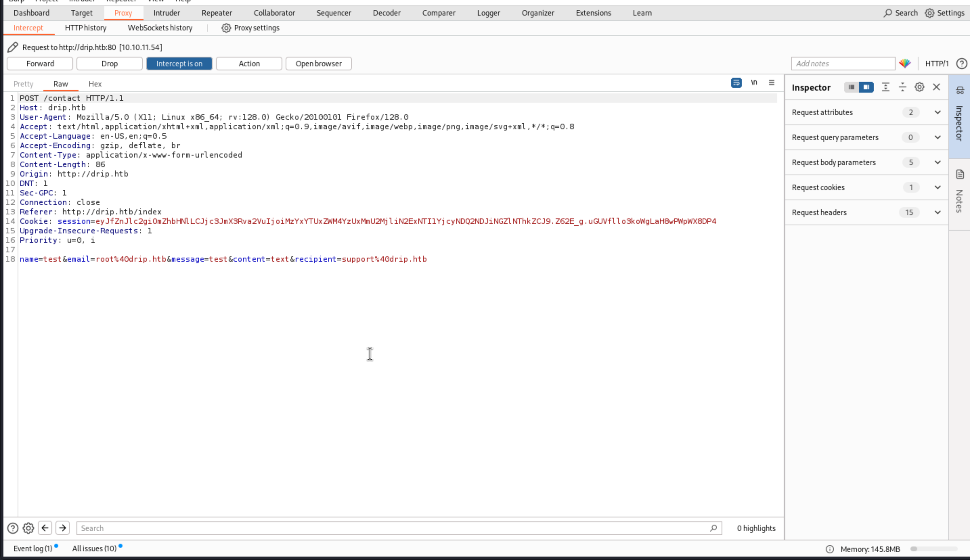
Task: Open the Comparer tab
Action: click(439, 13)
